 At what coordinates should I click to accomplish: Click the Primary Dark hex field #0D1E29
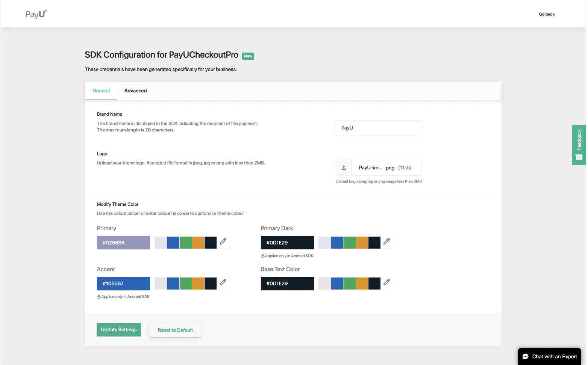tap(287, 243)
